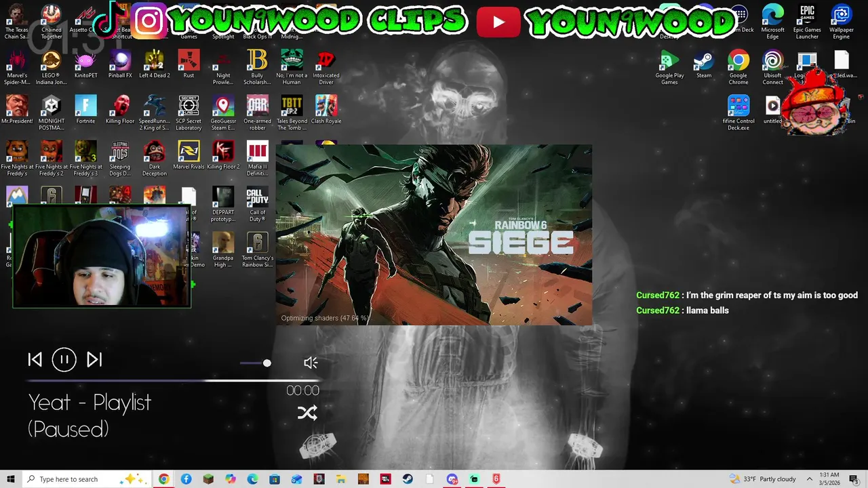Open Chained Together desktop icon

(52, 22)
